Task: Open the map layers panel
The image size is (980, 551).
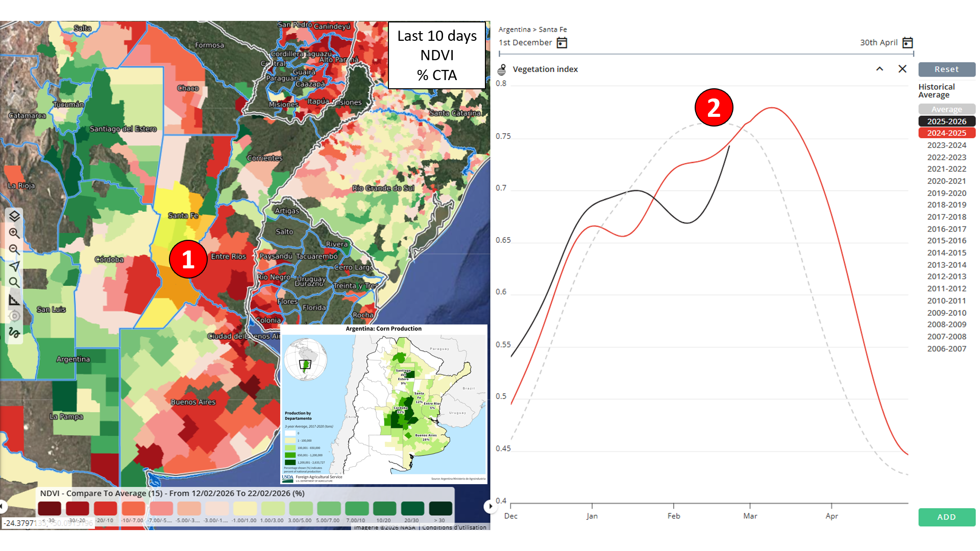Action: pos(14,216)
